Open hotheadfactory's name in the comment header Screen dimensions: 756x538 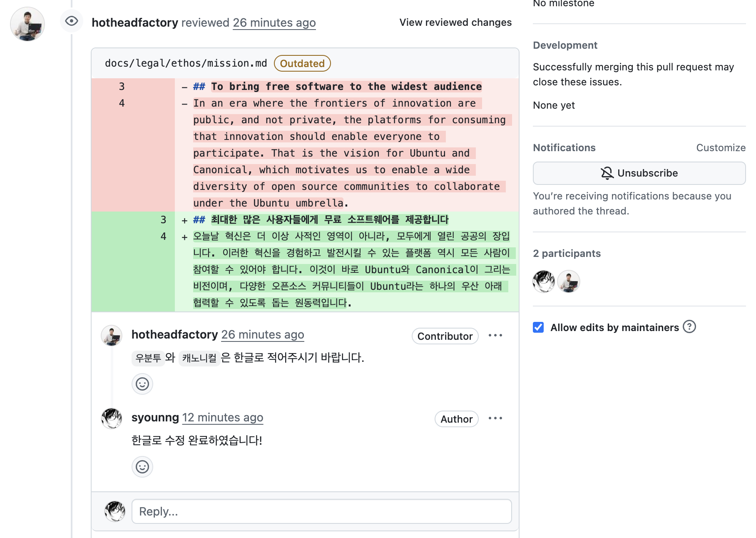[175, 334]
